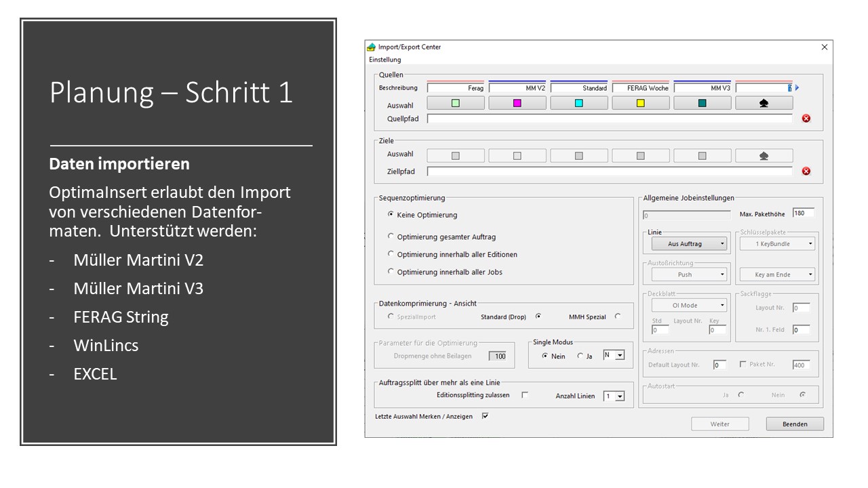Open the Single Modus N dropdown
The width and height of the screenshot is (868, 488).
(x=620, y=355)
